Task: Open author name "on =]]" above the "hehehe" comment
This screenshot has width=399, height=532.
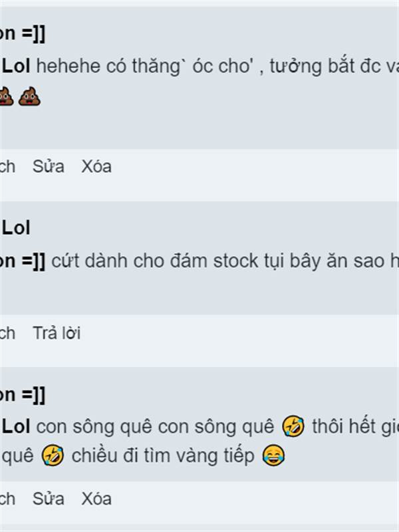Action: click(23, 34)
